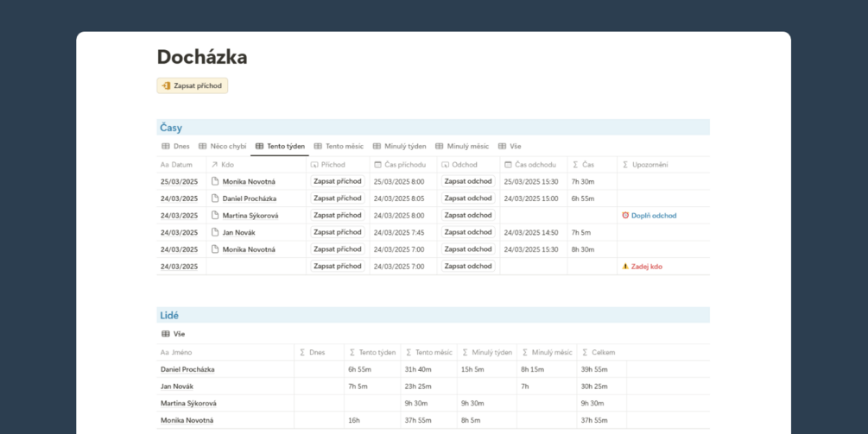Open the Dnes tab
The image size is (868, 434).
(175, 147)
